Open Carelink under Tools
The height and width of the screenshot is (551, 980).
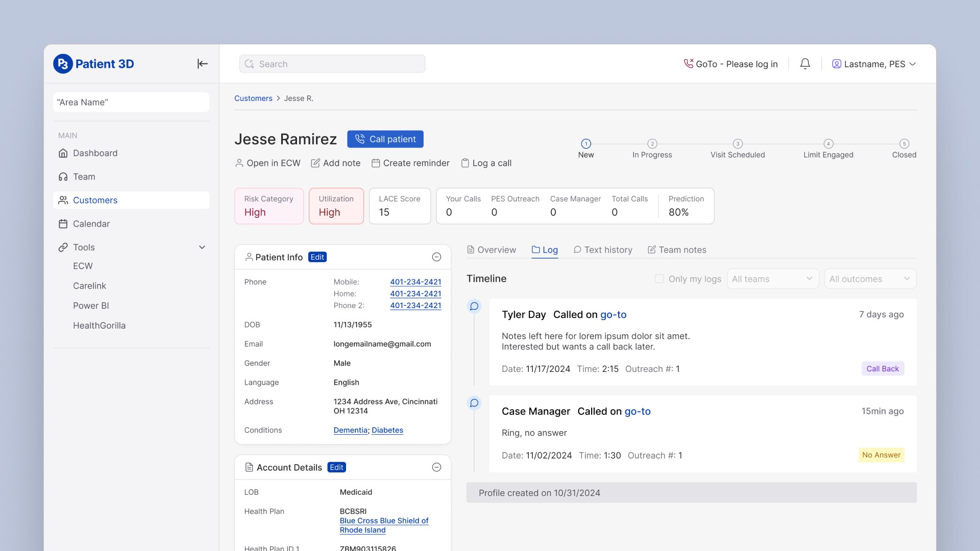89,286
